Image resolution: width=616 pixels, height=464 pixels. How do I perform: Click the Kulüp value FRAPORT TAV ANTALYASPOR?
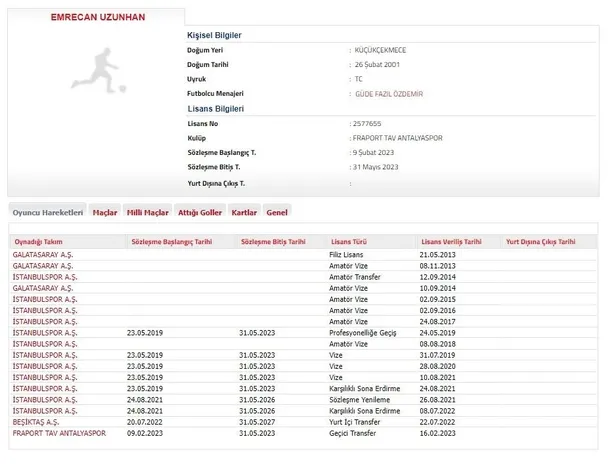pos(400,140)
